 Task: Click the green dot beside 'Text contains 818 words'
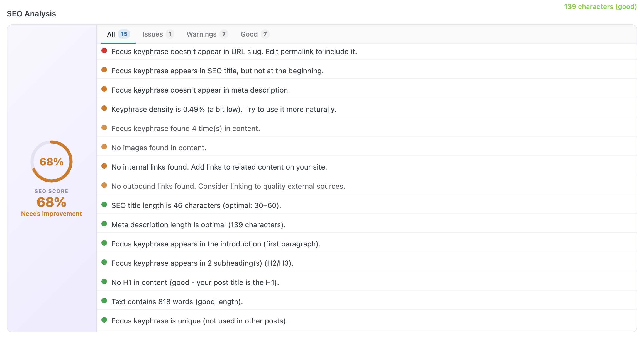(x=104, y=301)
